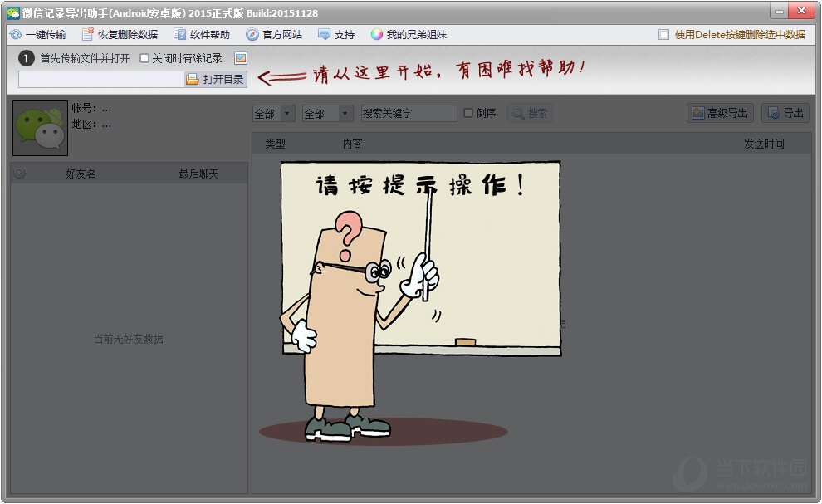
Task: Enable 使用Delete按键删除选中数据 checkbox
Action: click(663, 35)
